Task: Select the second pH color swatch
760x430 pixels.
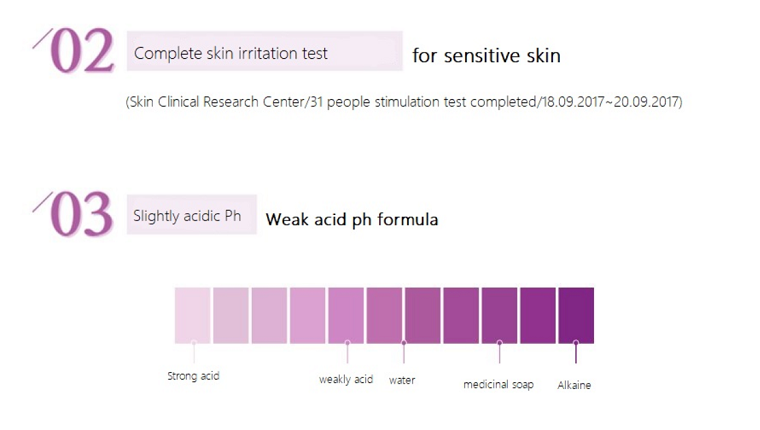Action: tap(230, 315)
